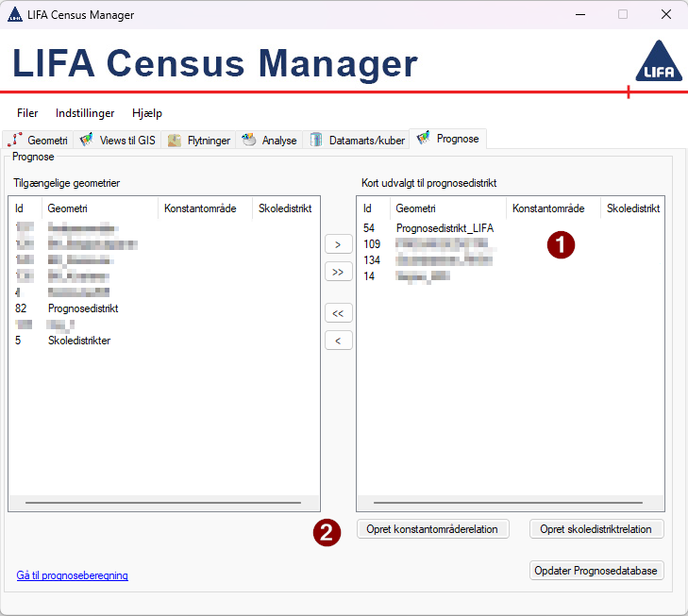Open the Hjælp menu

(147, 113)
